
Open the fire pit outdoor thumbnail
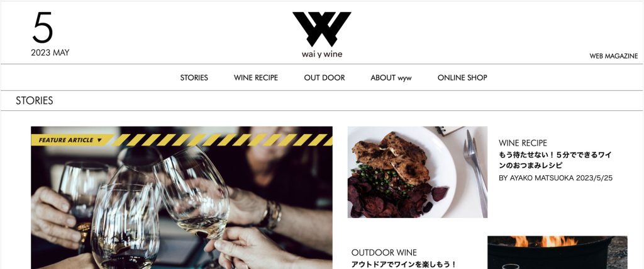(557, 252)
